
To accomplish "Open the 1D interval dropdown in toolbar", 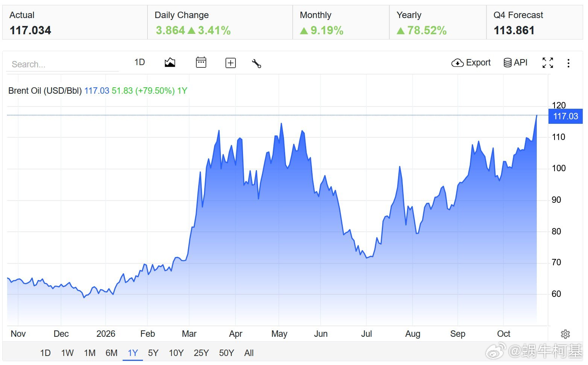I will (x=140, y=62).
